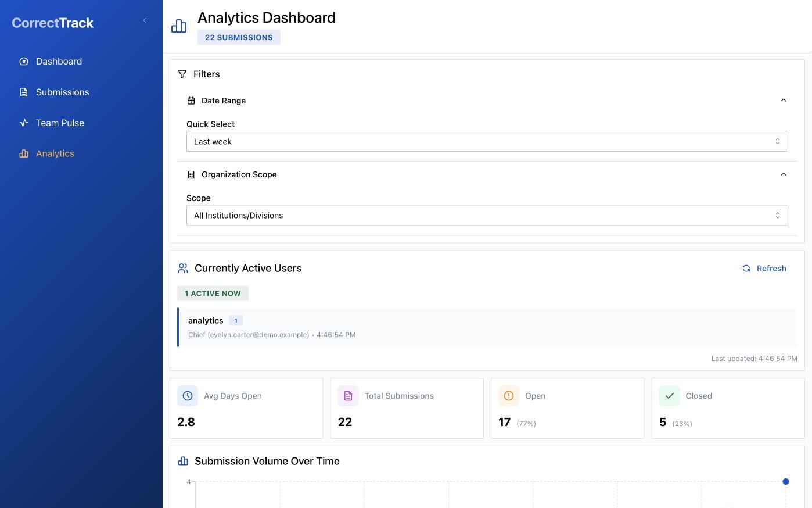Click the Analytics bar chart sidebar icon
This screenshot has height=508, width=812.
point(24,154)
